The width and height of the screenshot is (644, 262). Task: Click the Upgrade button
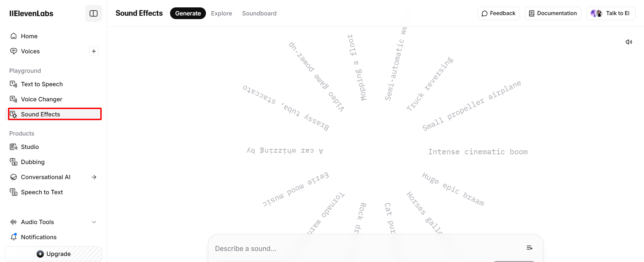54,254
